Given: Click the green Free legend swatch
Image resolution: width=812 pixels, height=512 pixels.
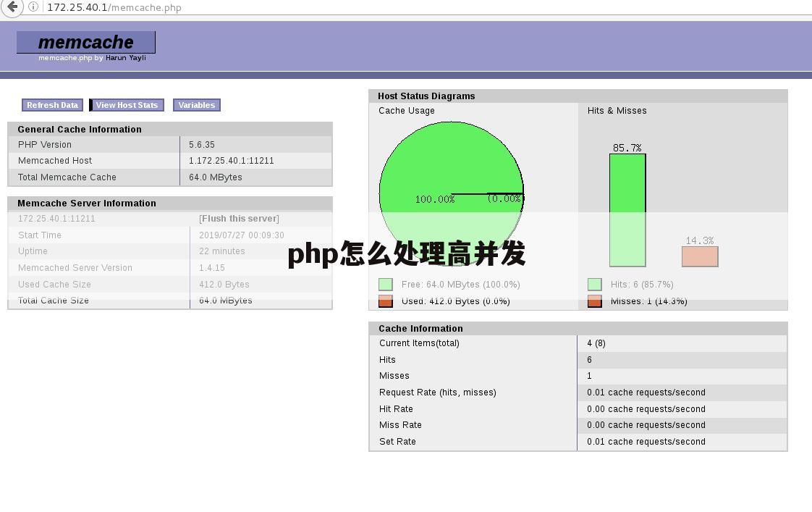Looking at the screenshot, I should (x=385, y=284).
